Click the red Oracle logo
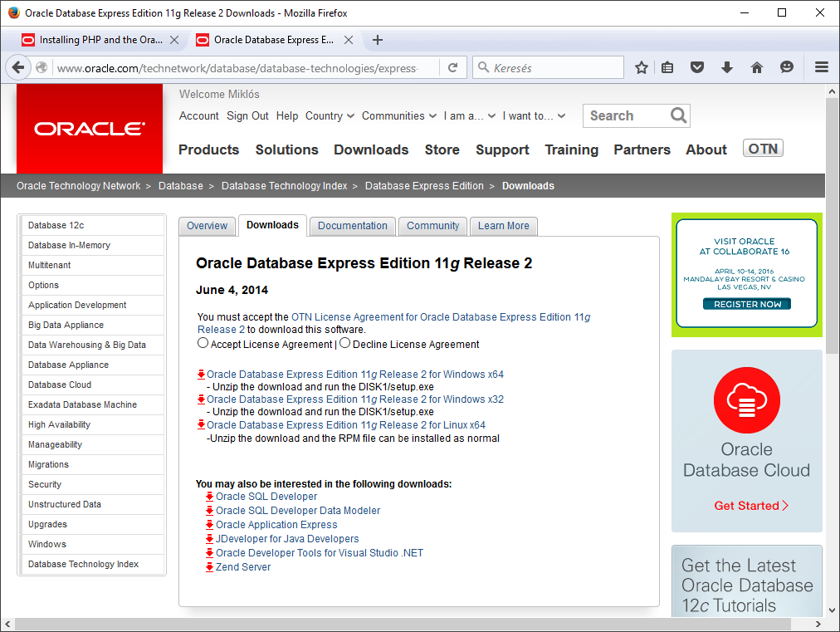840x632 pixels. pos(90,129)
